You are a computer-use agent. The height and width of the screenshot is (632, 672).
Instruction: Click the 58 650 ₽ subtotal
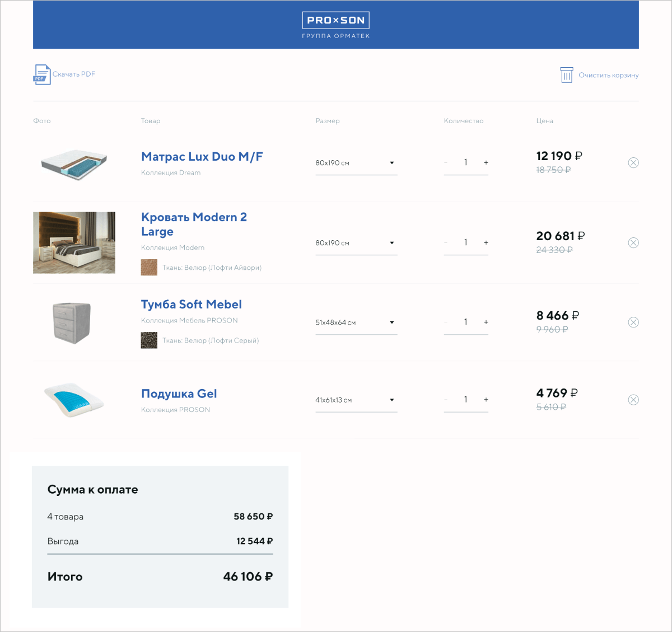[253, 517]
